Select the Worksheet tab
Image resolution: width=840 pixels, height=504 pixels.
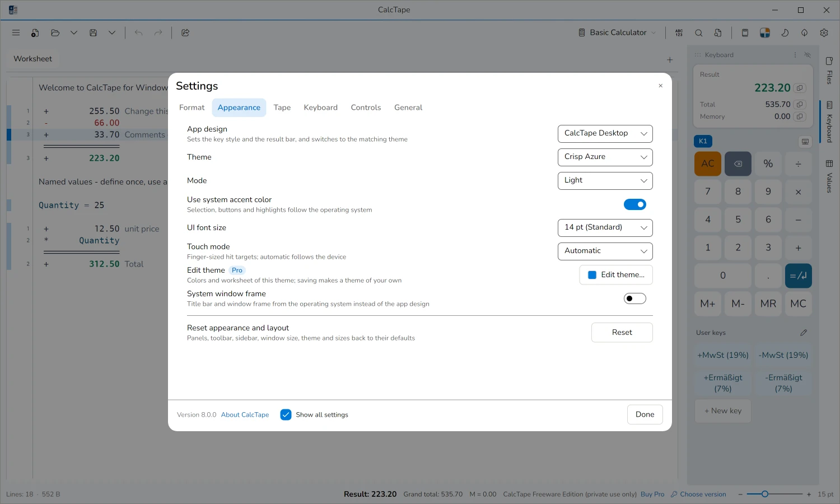(33, 59)
